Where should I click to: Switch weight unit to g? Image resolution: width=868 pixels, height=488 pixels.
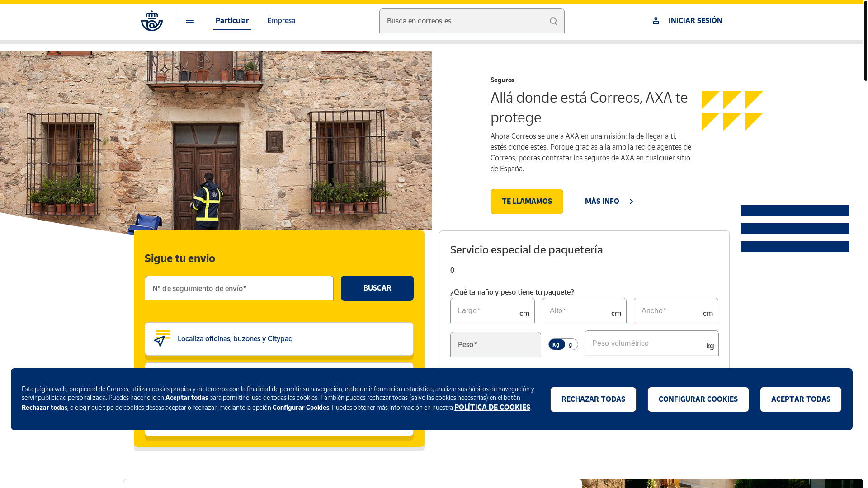pyautogui.click(x=571, y=344)
